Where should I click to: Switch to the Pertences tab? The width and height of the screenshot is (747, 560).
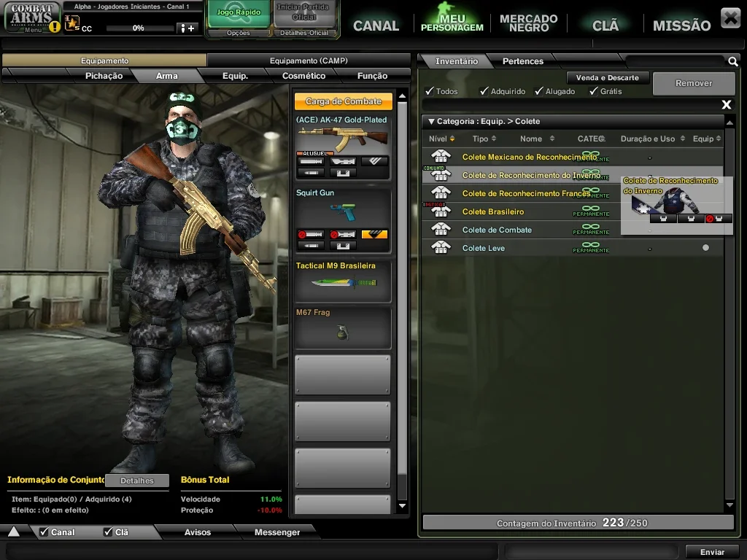coord(522,61)
